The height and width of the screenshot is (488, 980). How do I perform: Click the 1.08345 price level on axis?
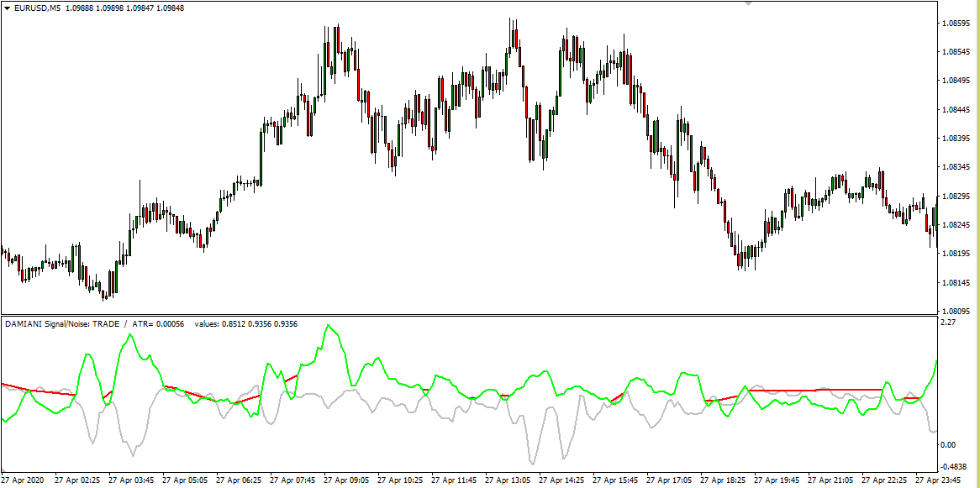click(x=958, y=167)
